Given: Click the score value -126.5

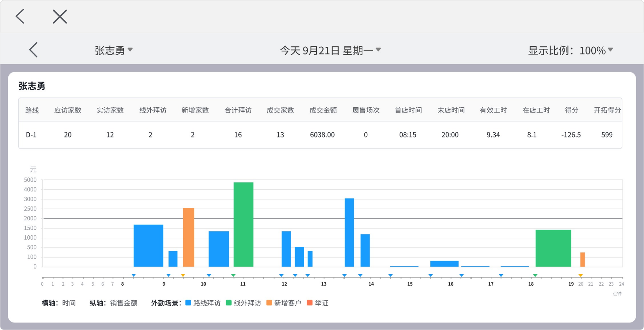Looking at the screenshot, I should [571, 135].
